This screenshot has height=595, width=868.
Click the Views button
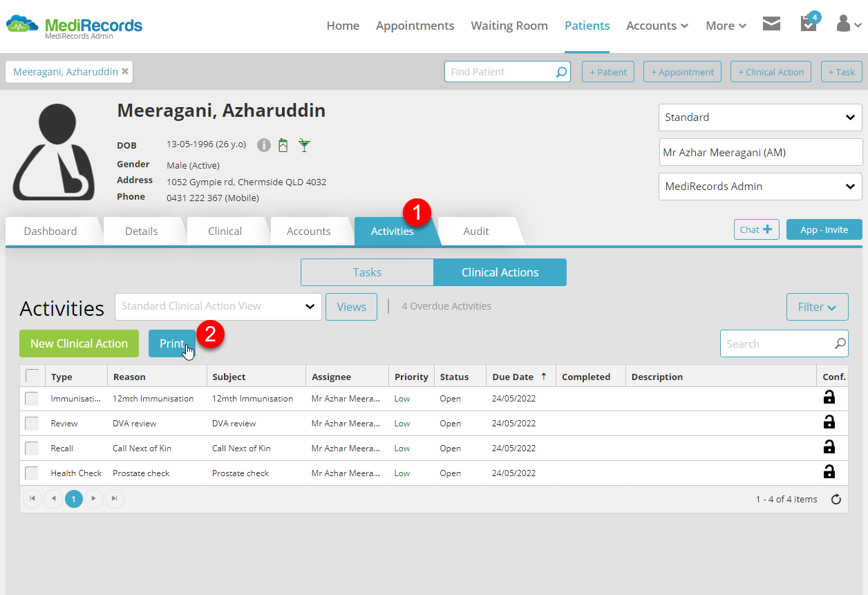[x=352, y=307]
